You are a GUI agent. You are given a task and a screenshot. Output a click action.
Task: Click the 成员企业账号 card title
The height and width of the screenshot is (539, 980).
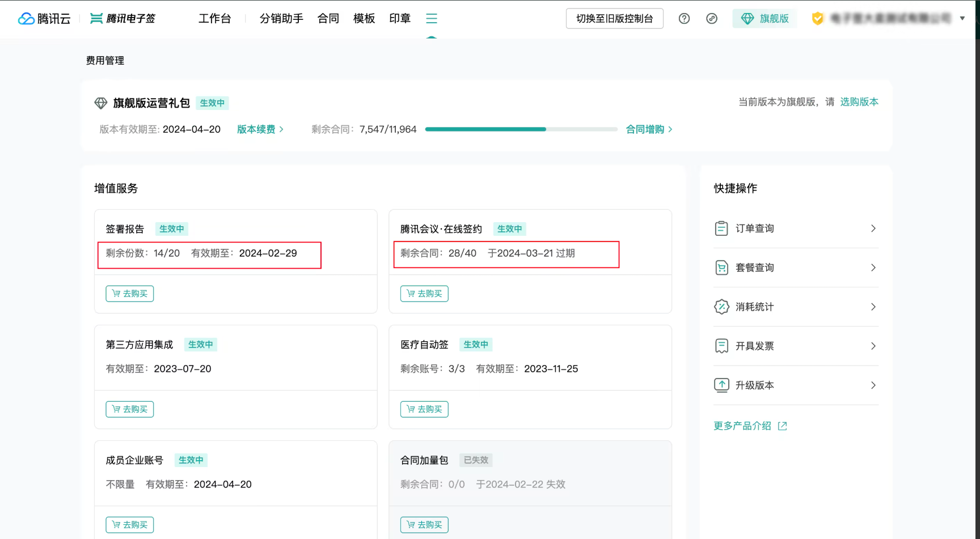[134, 460]
